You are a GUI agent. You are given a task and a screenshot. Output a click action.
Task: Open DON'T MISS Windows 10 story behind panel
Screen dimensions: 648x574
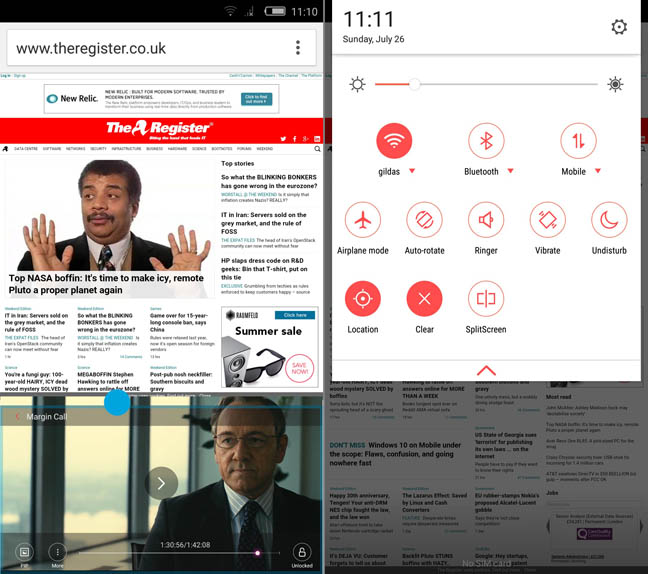(395, 454)
